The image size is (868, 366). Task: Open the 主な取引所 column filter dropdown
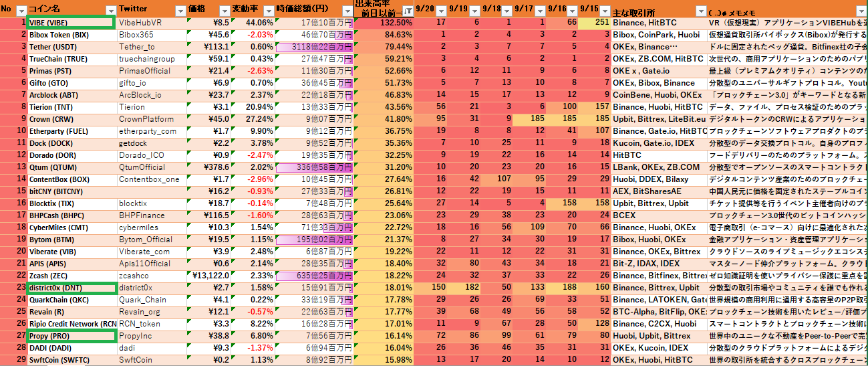(x=700, y=11)
